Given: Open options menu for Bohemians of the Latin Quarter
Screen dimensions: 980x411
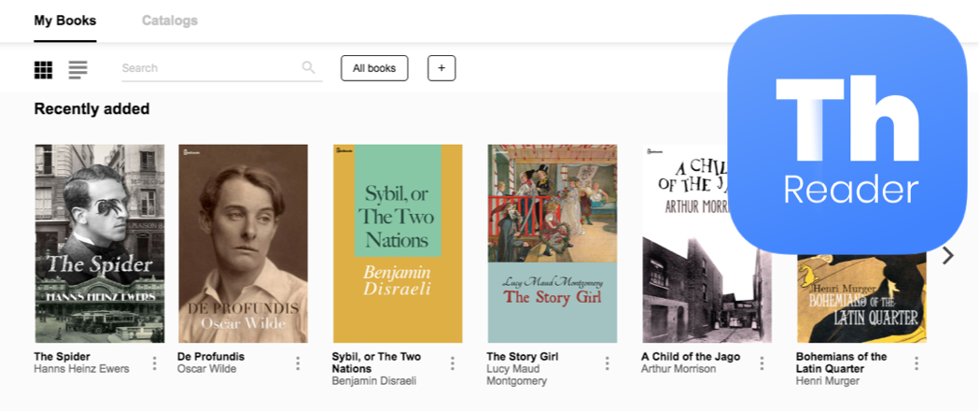Looking at the screenshot, I should tap(917, 363).
